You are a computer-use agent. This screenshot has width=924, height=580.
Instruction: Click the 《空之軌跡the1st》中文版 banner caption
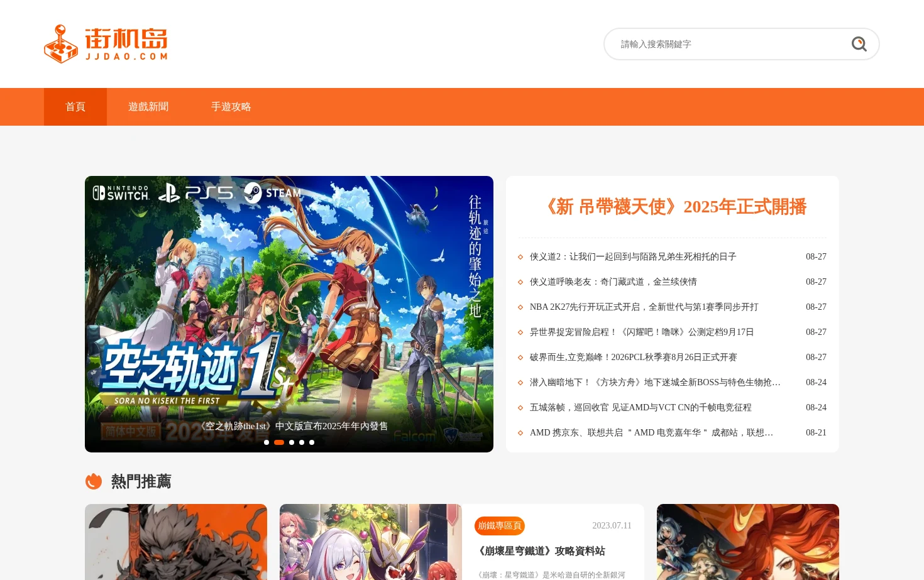pos(294,426)
